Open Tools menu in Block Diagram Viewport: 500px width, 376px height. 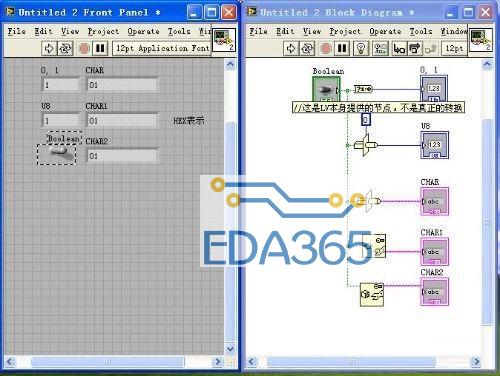coord(421,31)
